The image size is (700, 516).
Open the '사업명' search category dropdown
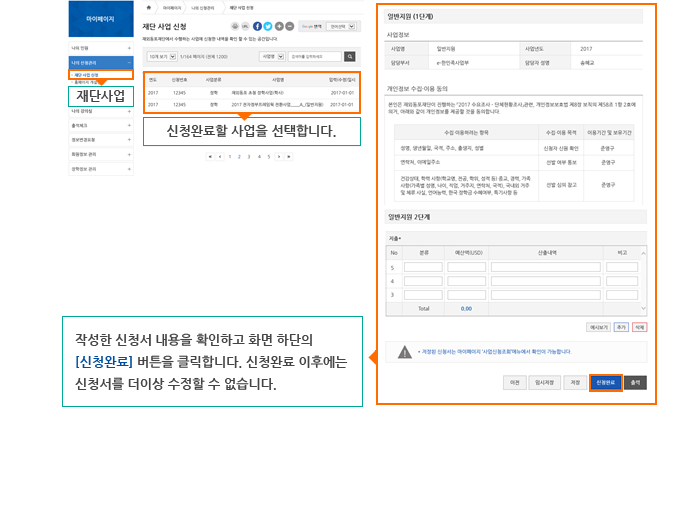coord(272,57)
